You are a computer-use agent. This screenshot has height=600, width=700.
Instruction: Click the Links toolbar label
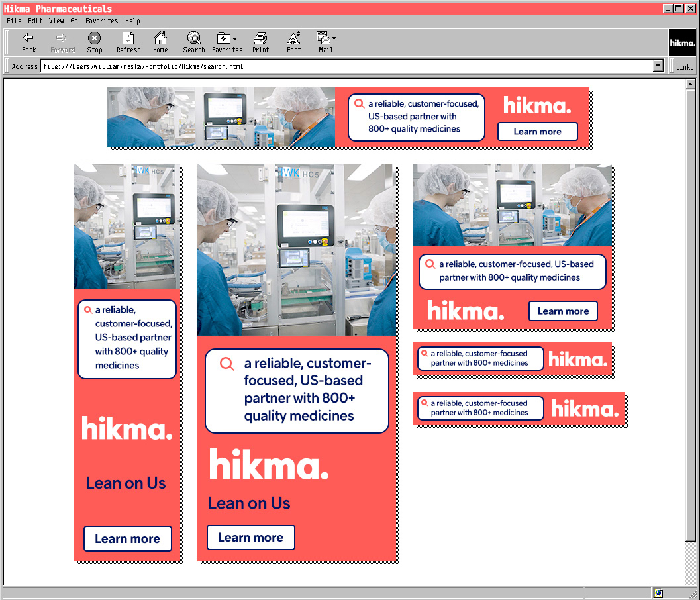point(684,66)
